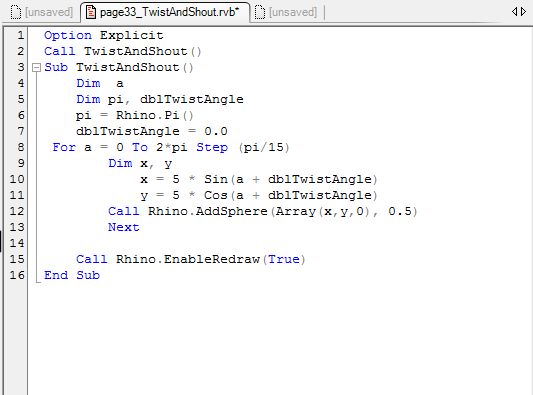The width and height of the screenshot is (533, 395).
Task: Place cursor on 'Option Explicit' line
Action: [104, 35]
